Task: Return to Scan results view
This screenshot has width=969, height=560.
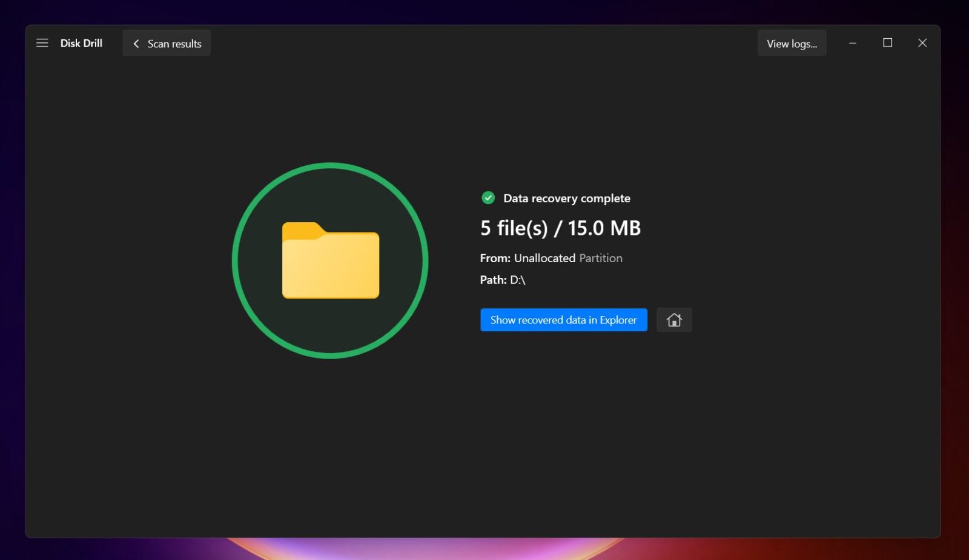Action: tap(173, 43)
